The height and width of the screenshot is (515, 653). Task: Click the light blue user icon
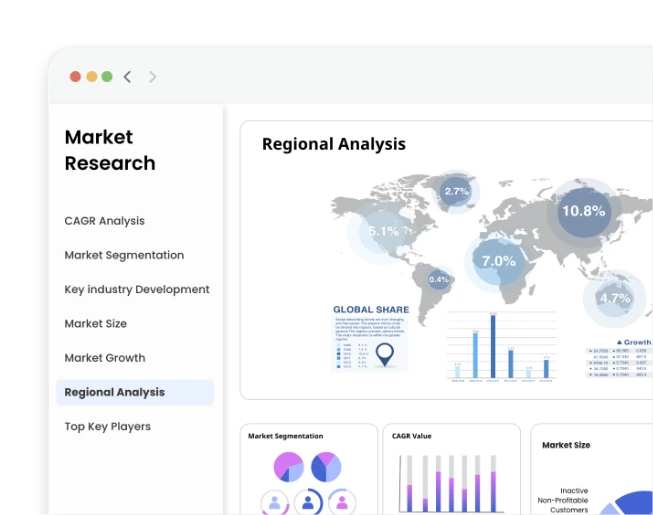[x=274, y=503]
